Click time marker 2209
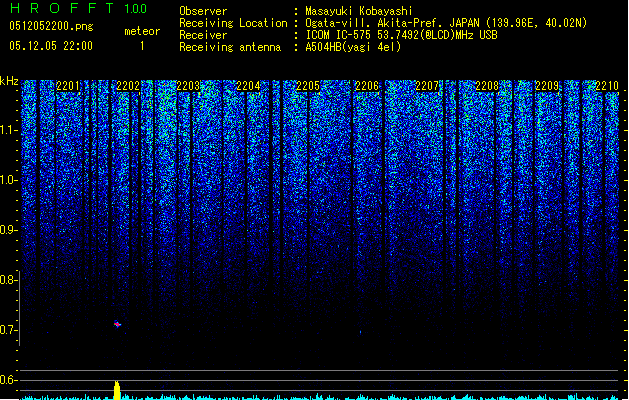This screenshot has width=629, height=400. (547, 86)
